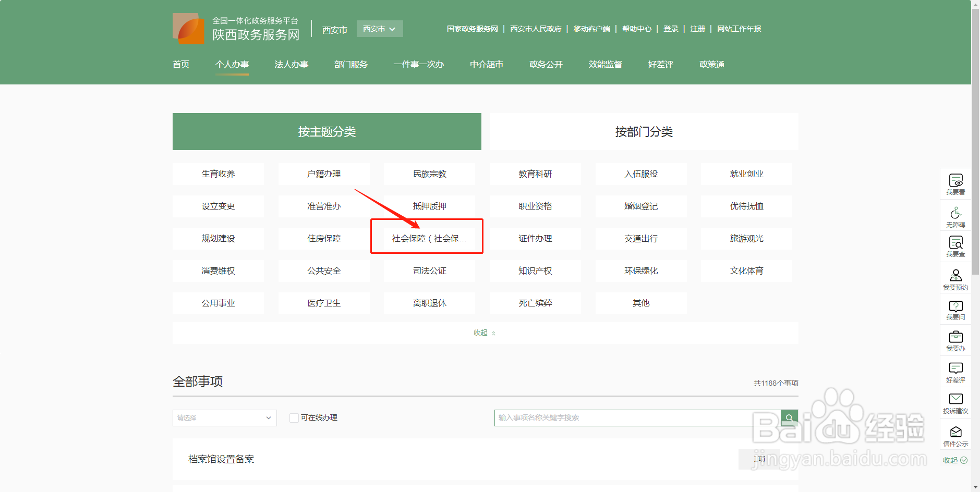Image resolution: width=980 pixels, height=492 pixels.
Task: Open the 我要看 sidebar icon
Action: [x=955, y=183]
